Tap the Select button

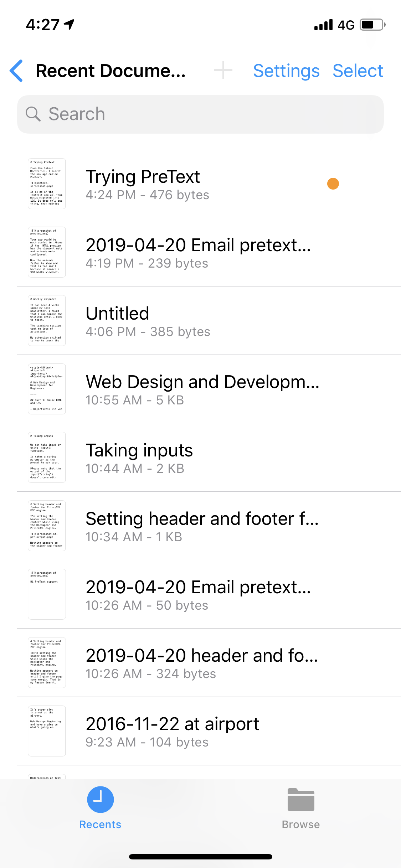pos(358,71)
